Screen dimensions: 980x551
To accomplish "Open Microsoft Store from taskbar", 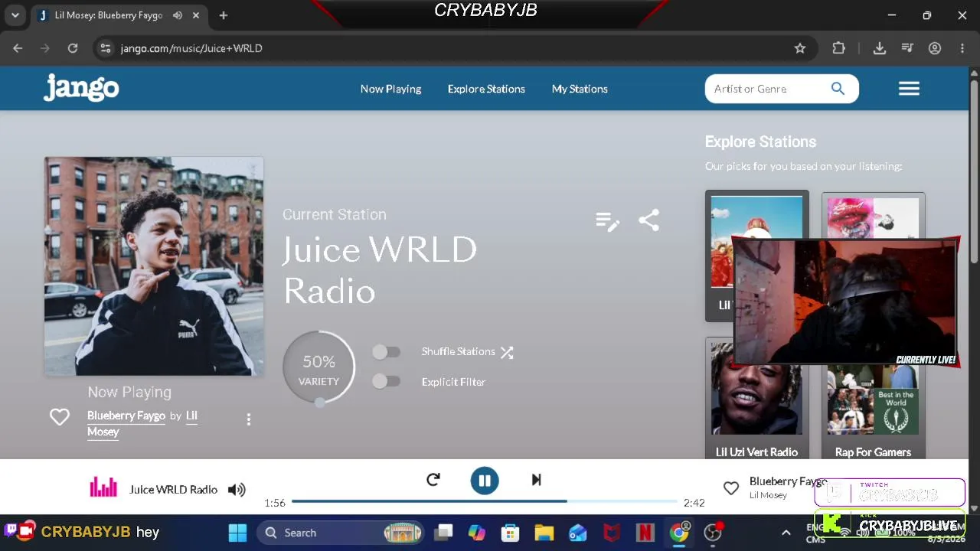I will tap(511, 533).
